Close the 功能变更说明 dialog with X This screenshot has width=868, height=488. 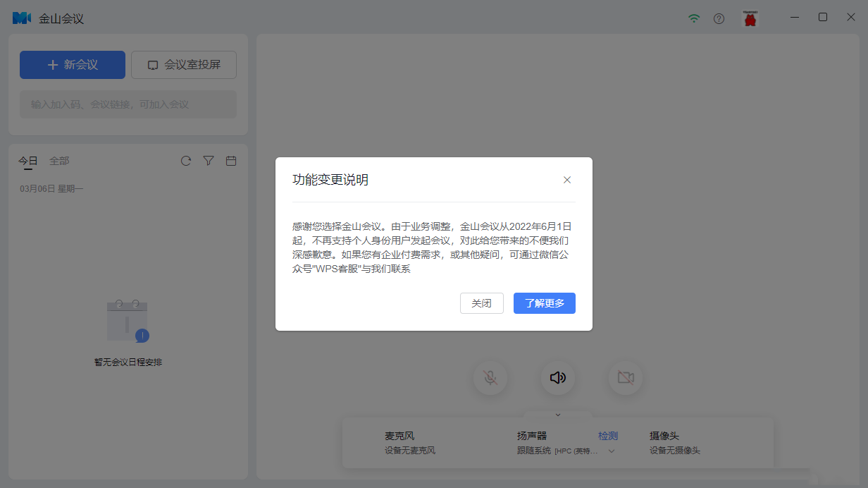[x=567, y=180]
